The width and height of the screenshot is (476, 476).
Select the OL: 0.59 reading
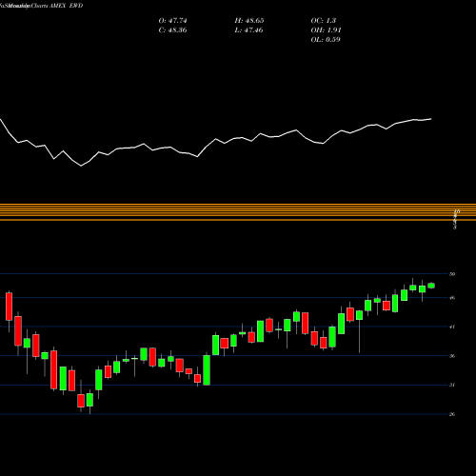click(326, 40)
